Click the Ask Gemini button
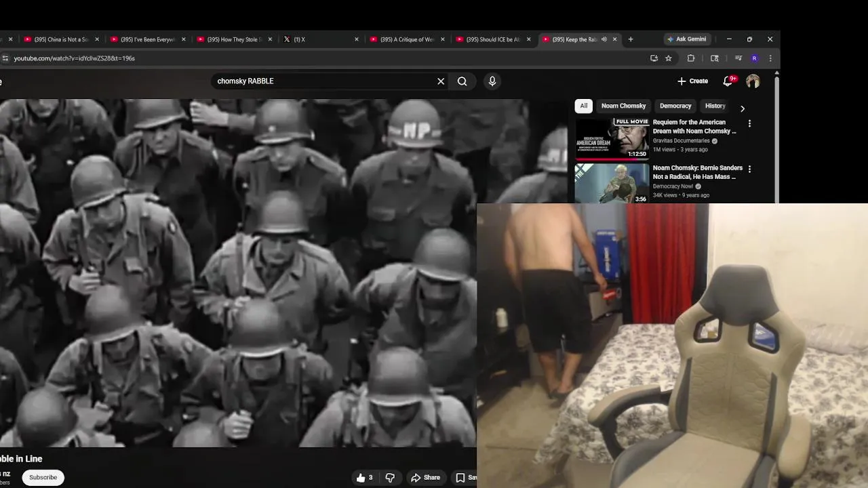868x488 pixels. 686,39
